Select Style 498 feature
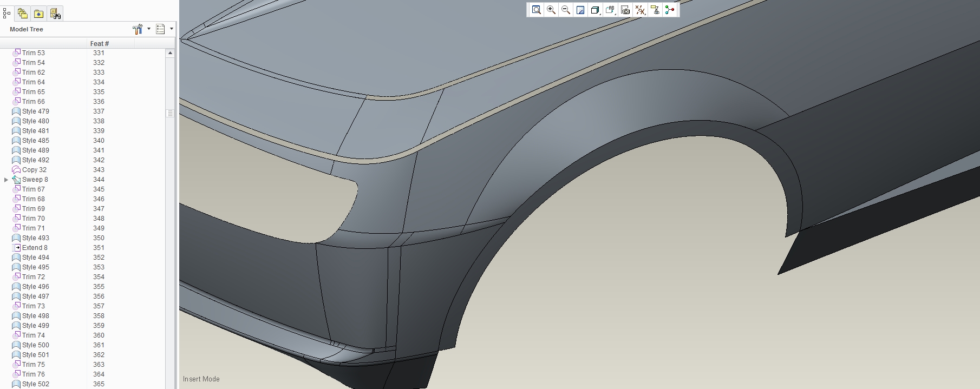The height and width of the screenshot is (389, 980). [x=36, y=316]
